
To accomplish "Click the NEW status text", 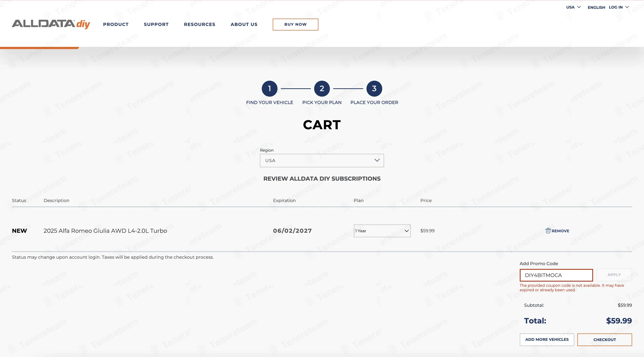I will pos(20,231).
